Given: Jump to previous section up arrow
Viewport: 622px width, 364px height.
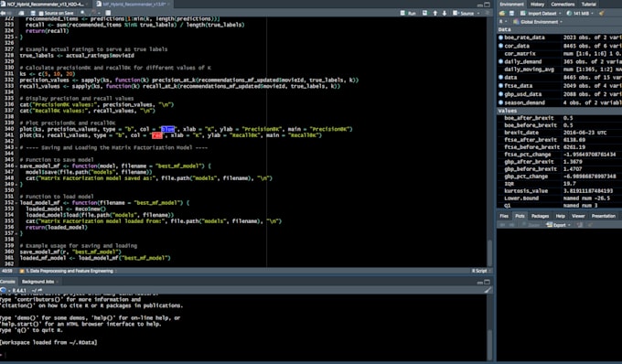Looking at the screenshot, I should point(434,13).
